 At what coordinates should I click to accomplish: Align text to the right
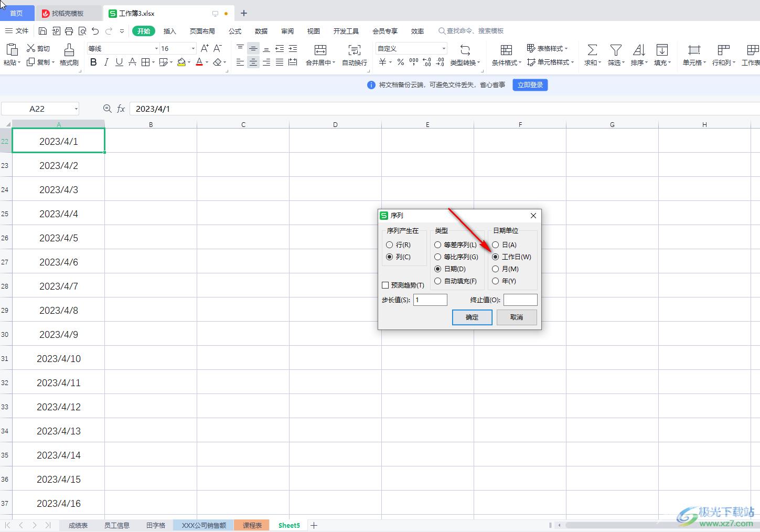click(x=266, y=62)
